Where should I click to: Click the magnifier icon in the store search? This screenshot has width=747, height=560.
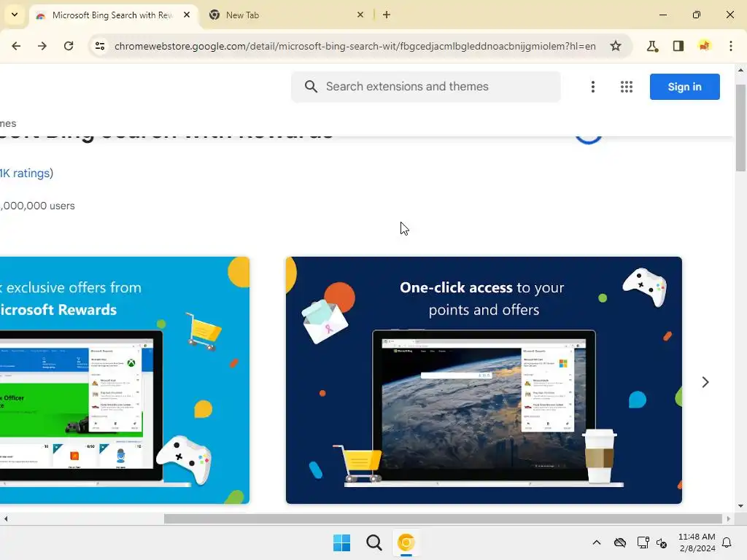[x=311, y=87]
